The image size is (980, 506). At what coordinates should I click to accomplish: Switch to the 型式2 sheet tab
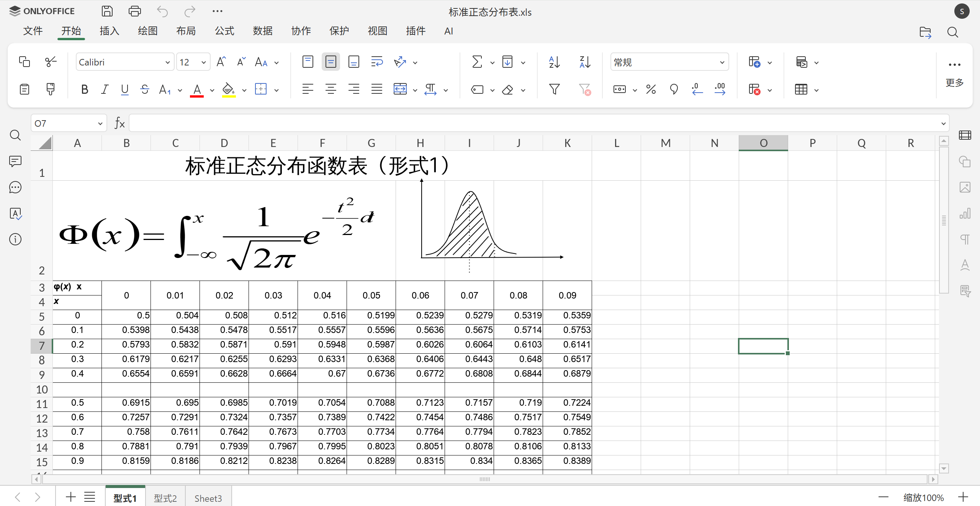point(165,498)
